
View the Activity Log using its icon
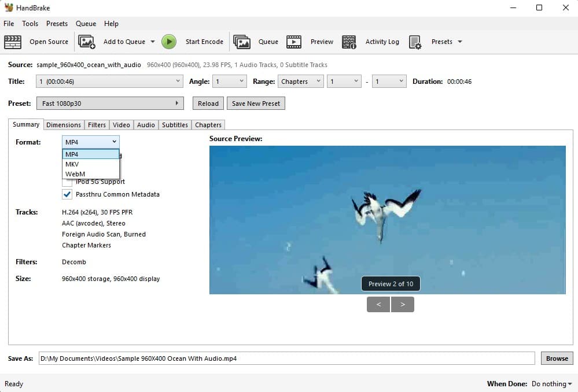[x=349, y=42]
